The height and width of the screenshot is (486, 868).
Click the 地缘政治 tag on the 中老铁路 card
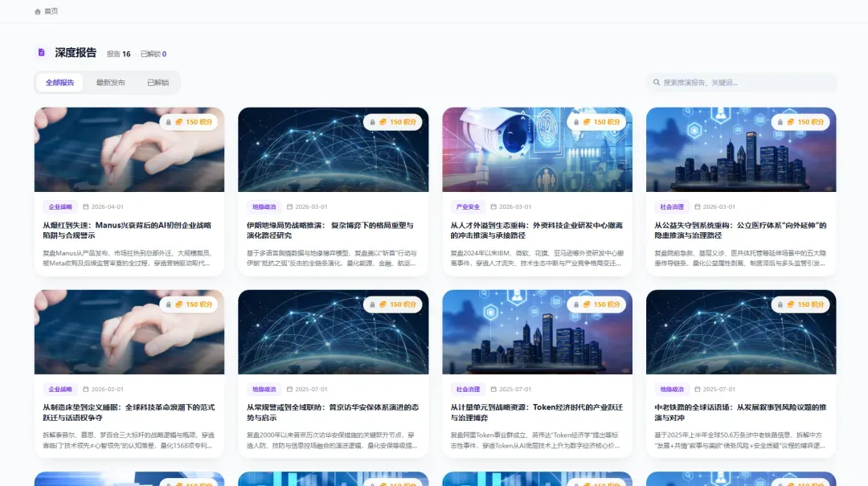(x=672, y=389)
